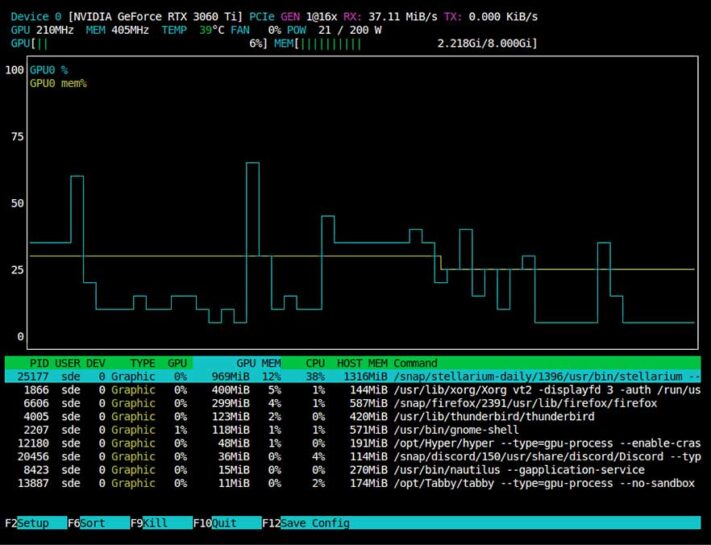Sort by the GPU MEM column header
The height and width of the screenshot is (545, 711).
[x=258, y=361]
